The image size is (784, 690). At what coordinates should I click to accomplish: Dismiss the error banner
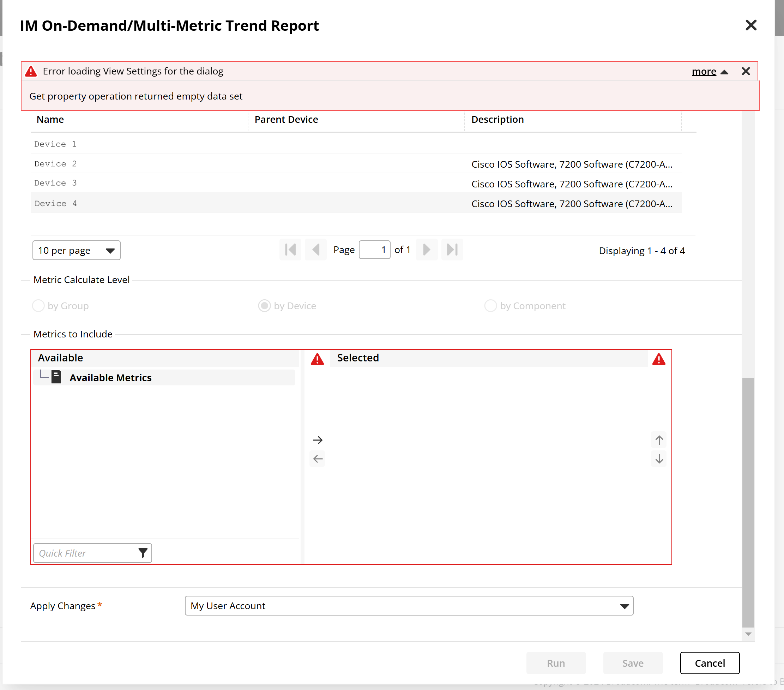745,71
